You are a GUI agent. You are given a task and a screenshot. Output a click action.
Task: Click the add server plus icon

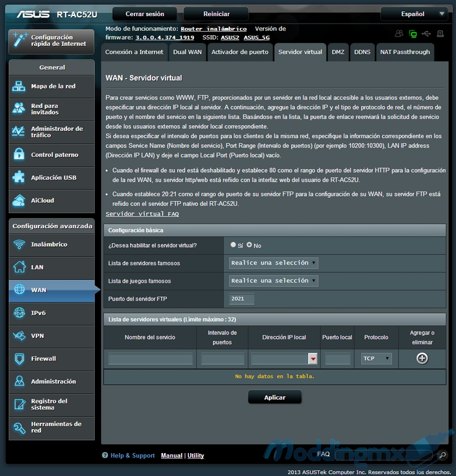[x=422, y=358]
